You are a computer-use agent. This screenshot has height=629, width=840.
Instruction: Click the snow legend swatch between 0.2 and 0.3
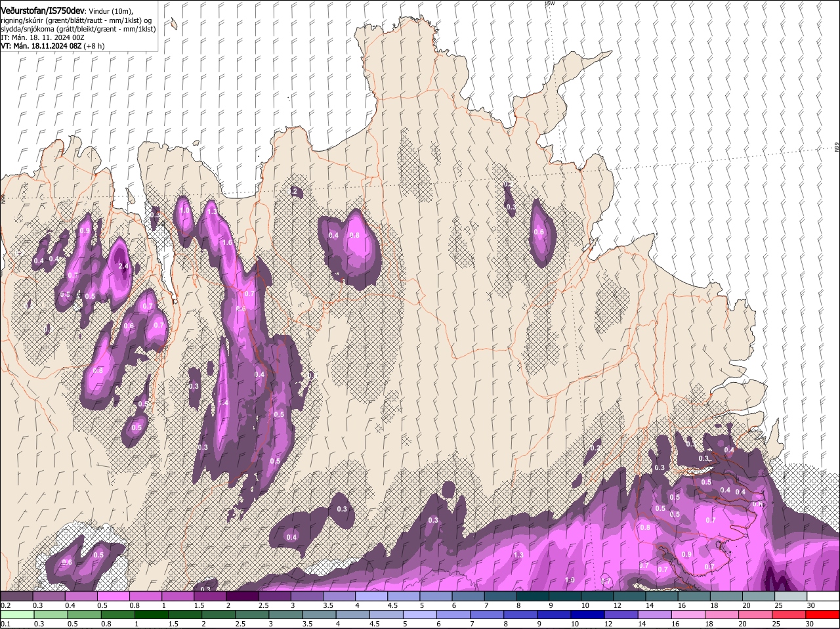[16, 596]
